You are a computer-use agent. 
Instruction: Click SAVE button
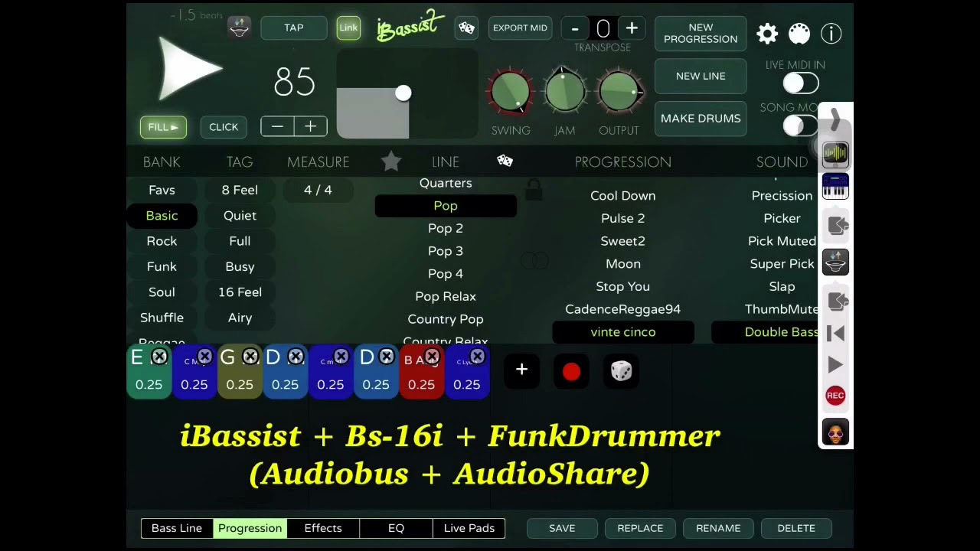tap(562, 528)
